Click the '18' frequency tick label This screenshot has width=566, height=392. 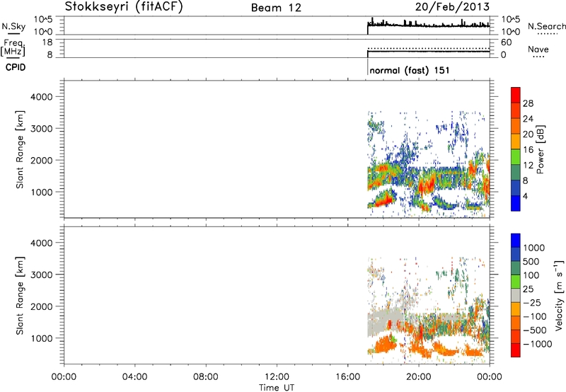pos(47,42)
